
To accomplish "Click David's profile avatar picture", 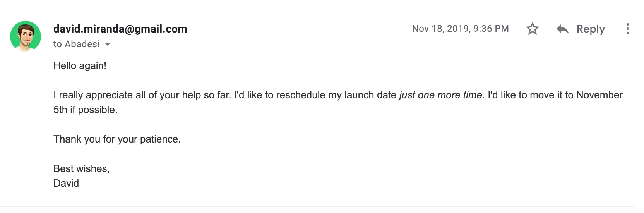I will [26, 36].
